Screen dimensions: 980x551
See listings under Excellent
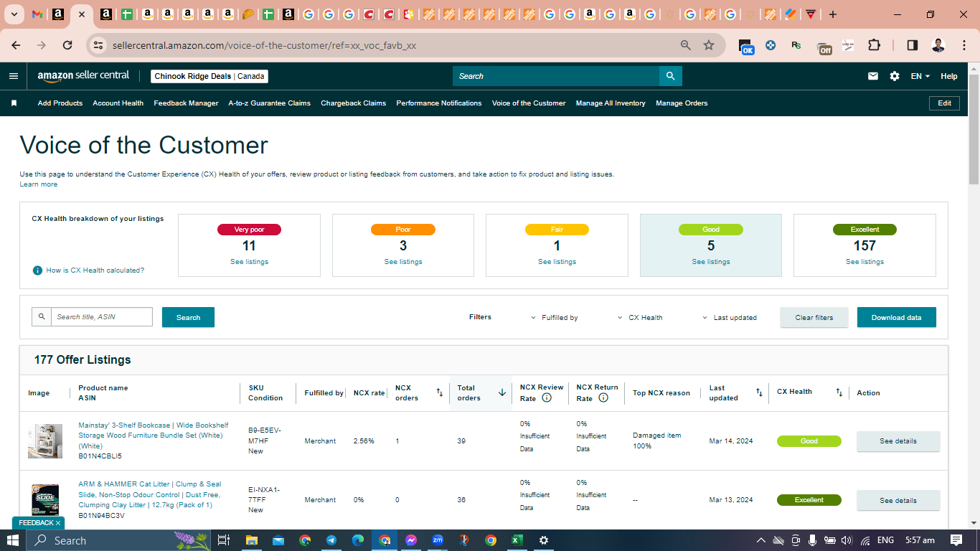(864, 262)
